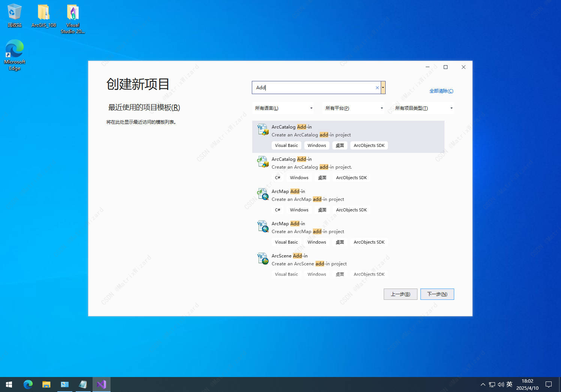
Task: Open the 所有平台 platform filter dropdown
Action: pos(354,108)
